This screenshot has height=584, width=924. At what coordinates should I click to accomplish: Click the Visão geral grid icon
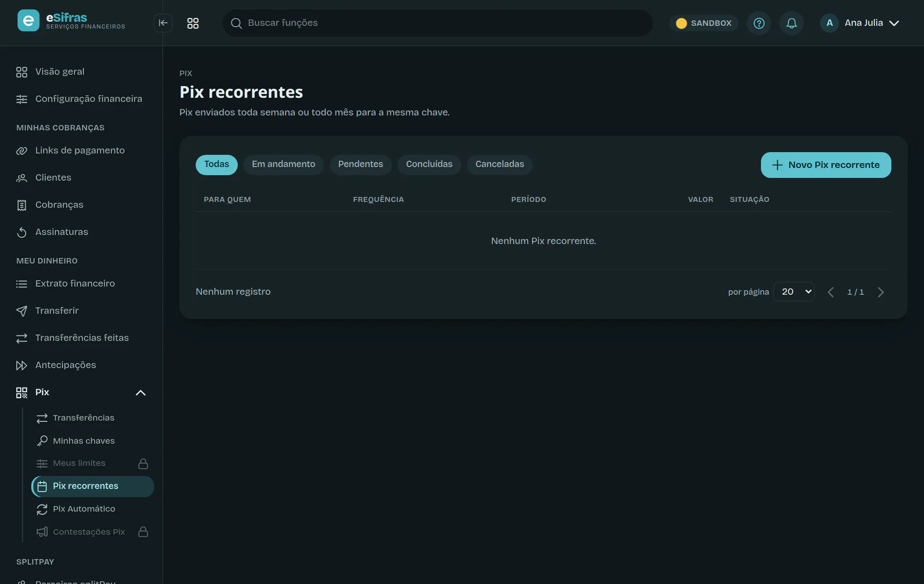[22, 72]
